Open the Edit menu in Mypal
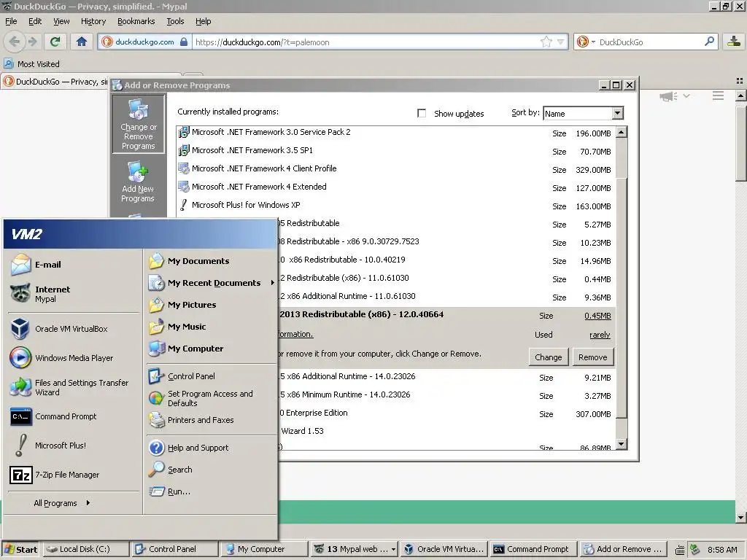Screen dimensions: 747x560 35,21
